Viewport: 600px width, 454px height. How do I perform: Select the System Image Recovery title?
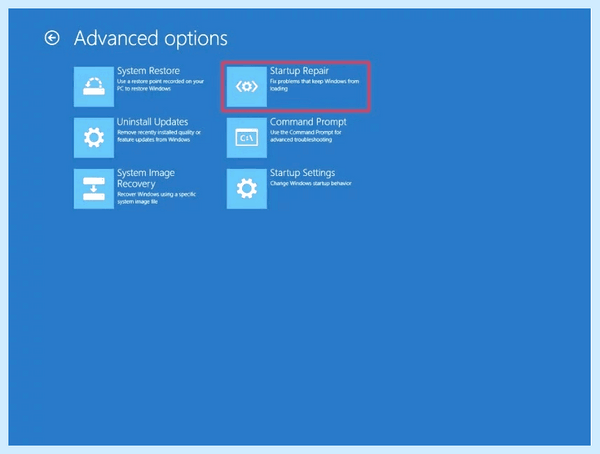coord(146,178)
